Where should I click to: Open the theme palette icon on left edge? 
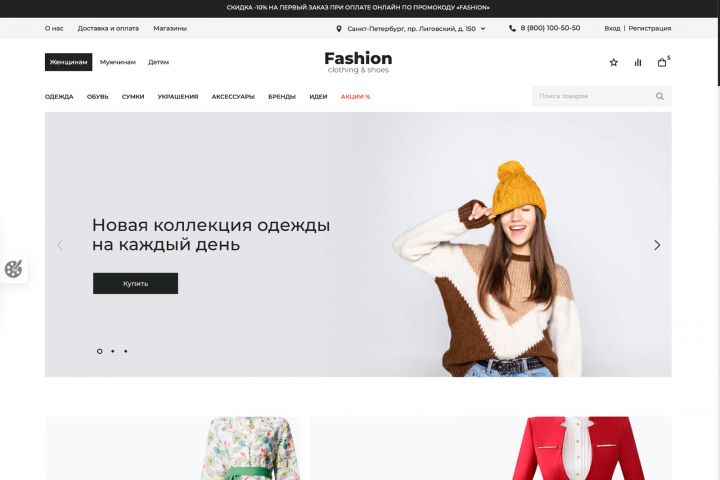[x=13, y=269]
